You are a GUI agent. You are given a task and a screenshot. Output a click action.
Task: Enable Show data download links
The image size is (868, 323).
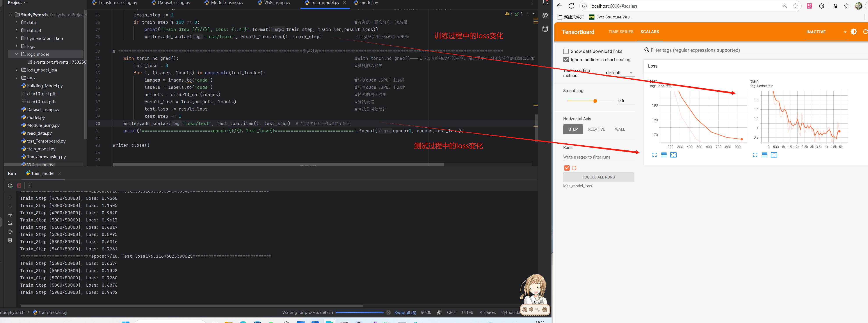(x=566, y=51)
